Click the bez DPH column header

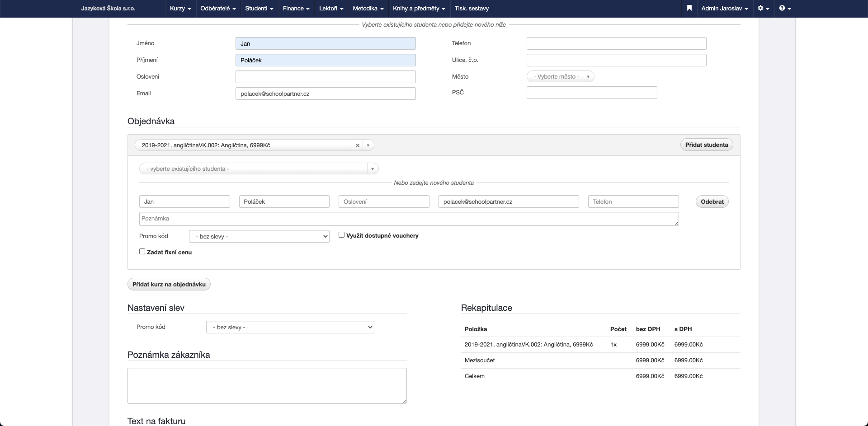coord(648,329)
